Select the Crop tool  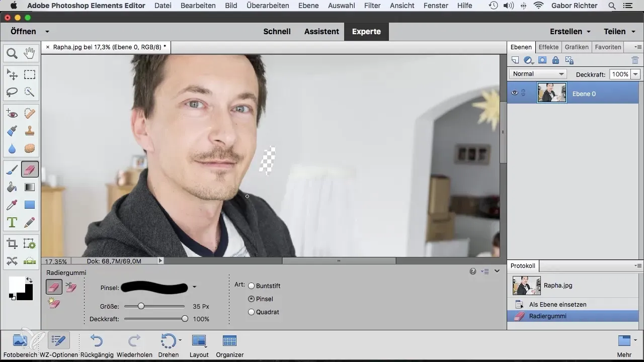pos(12,244)
